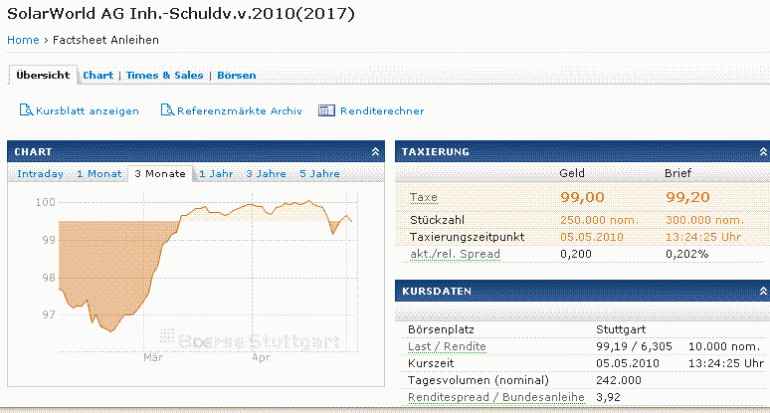This screenshot has width=770, height=413.
Task: Follow the Home breadcrumb link
Action: click(x=23, y=40)
